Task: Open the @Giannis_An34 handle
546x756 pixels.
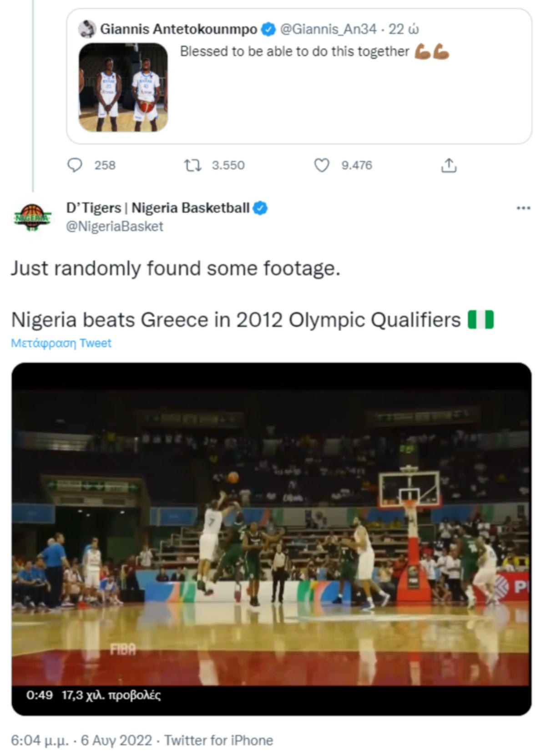Action: [x=328, y=29]
